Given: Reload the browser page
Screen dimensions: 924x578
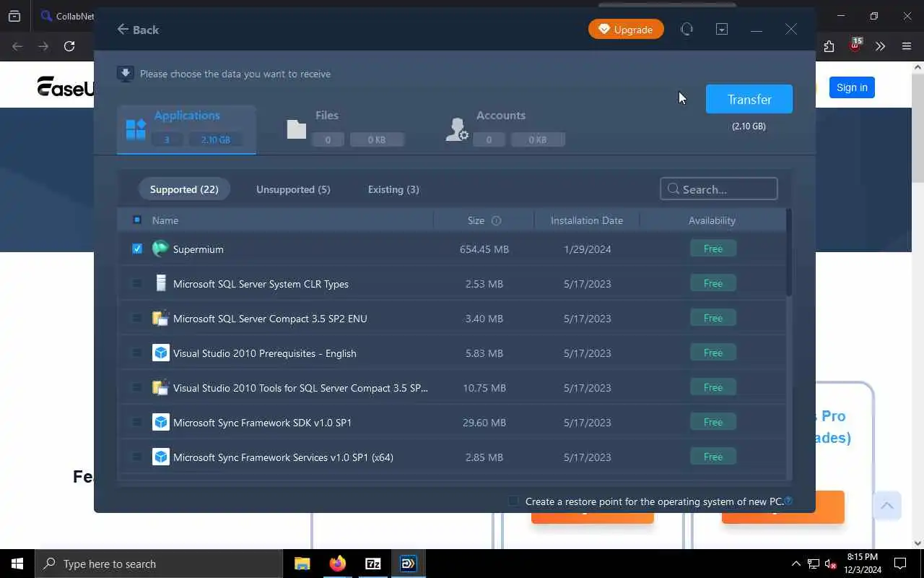Looking at the screenshot, I should point(69,46).
